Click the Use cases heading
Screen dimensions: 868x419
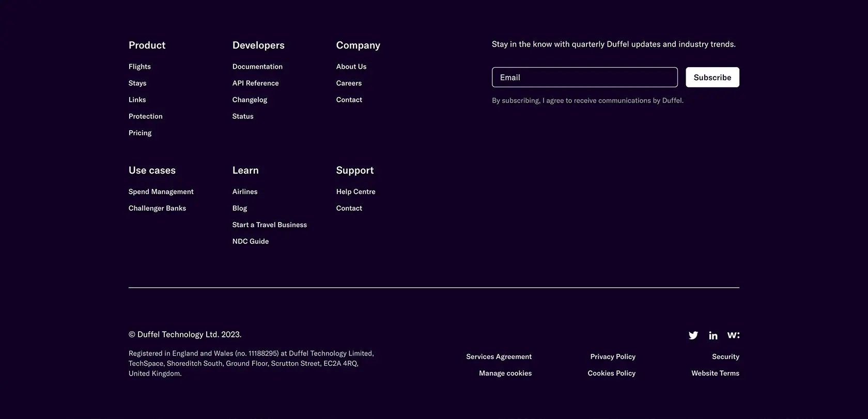click(x=152, y=170)
